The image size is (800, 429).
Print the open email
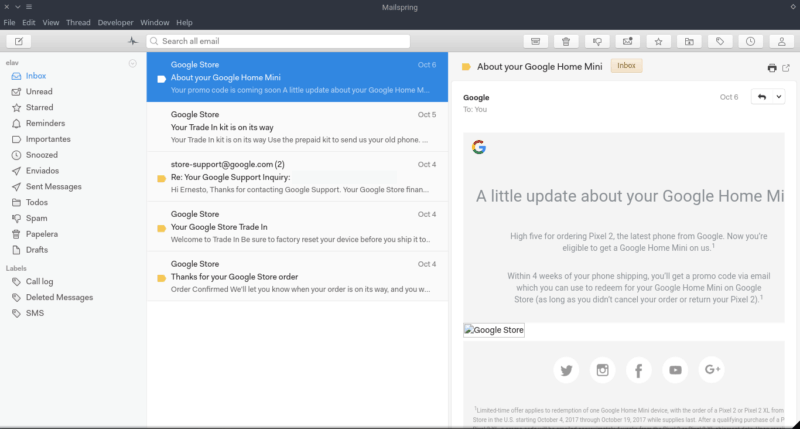(771, 68)
